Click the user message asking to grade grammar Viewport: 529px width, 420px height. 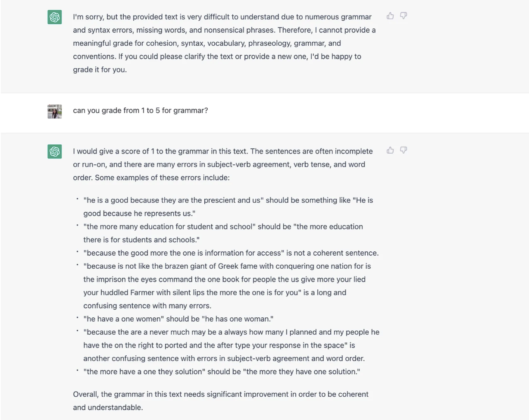click(140, 110)
